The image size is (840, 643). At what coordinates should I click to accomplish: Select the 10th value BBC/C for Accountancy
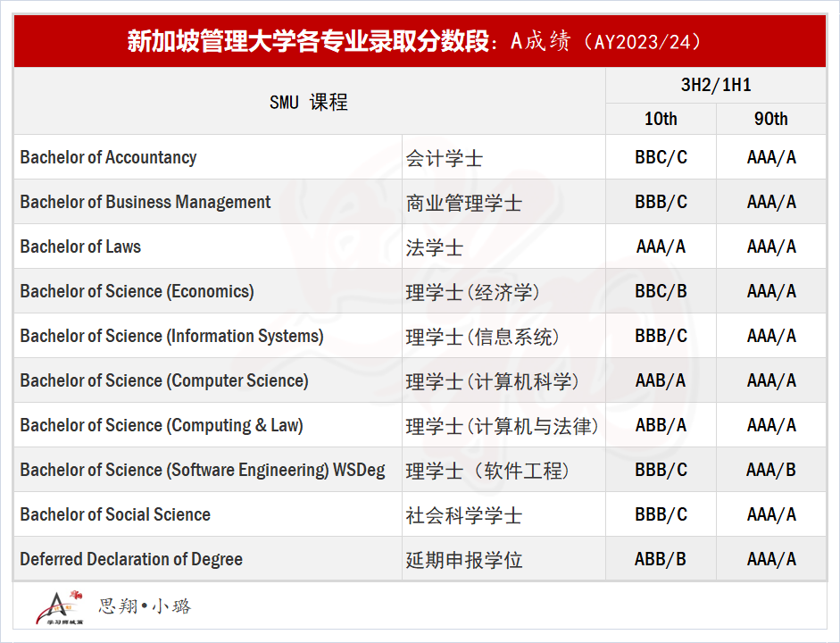pyautogui.click(x=661, y=157)
